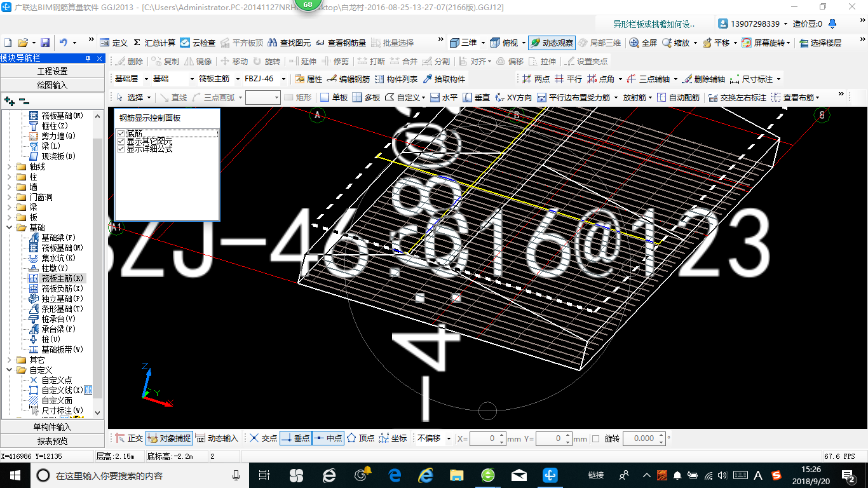Click 编辑钢筋 edit rebar tool

tap(348, 79)
